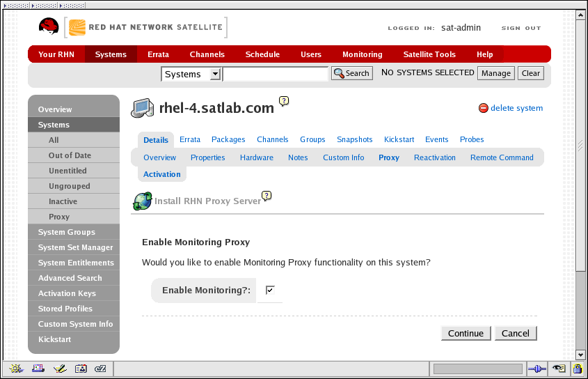Screen dimensions: 588x379
Task: Open the Kickstart tab of the system
Action: pyautogui.click(x=399, y=139)
